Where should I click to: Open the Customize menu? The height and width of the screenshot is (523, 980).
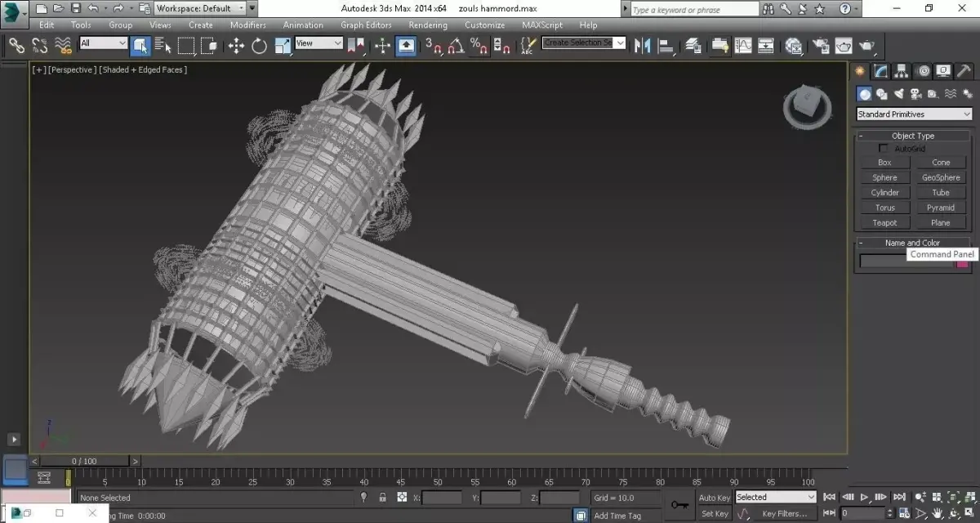point(484,25)
